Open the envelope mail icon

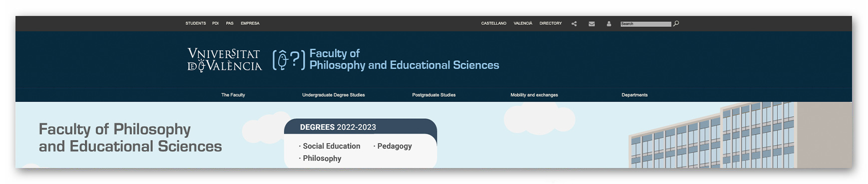(591, 23)
